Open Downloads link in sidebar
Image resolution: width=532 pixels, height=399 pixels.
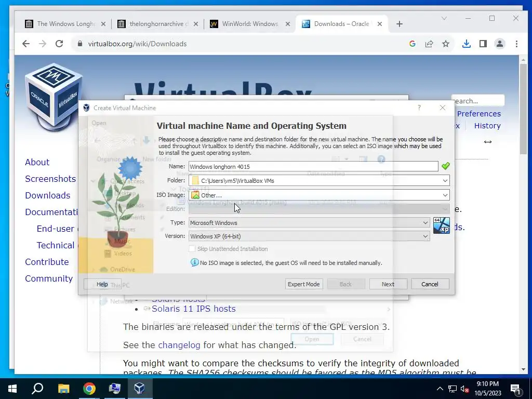47,195
